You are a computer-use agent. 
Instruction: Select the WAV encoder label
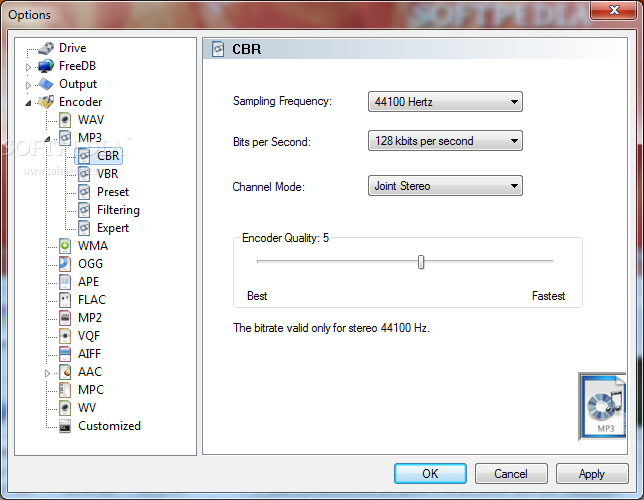(x=91, y=120)
